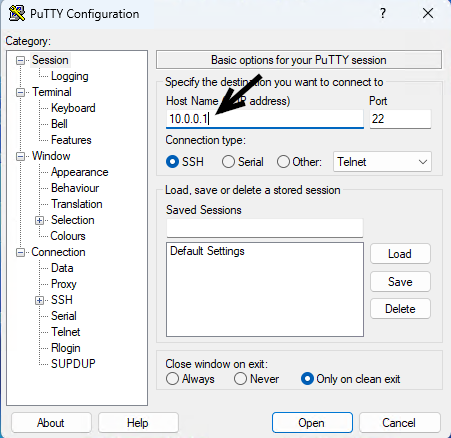Save the current session
The image size is (451, 438).
(400, 282)
